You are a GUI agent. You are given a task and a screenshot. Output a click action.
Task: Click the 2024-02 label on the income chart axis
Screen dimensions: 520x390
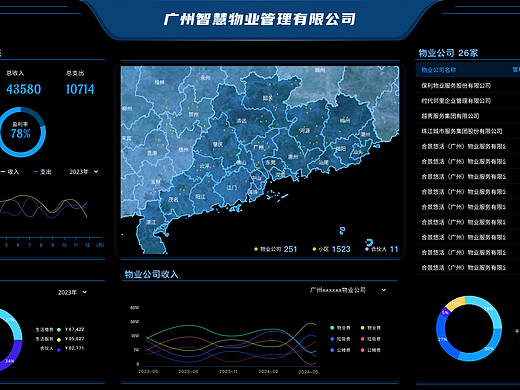point(268,371)
